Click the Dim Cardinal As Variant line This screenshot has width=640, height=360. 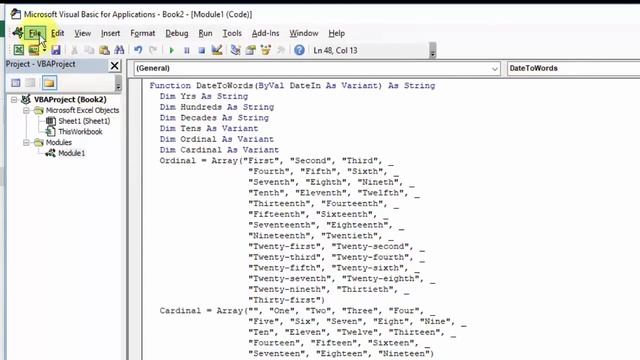[219, 150]
